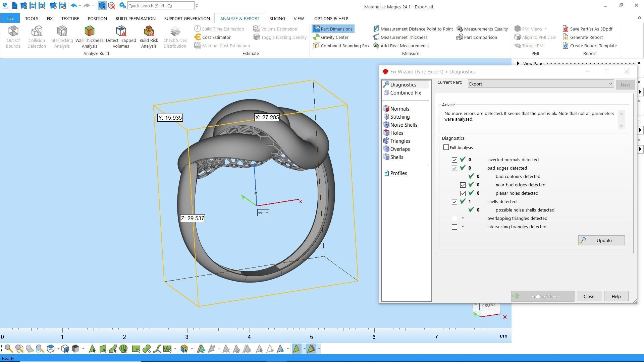The image size is (644, 362).
Task: Switch to the BUILD PREPARATION tab
Action: (136, 18)
